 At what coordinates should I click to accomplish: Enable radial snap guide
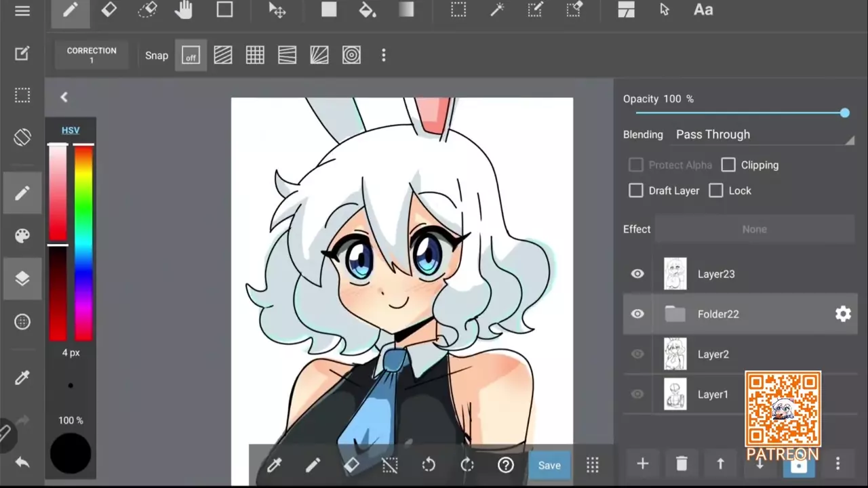351,56
